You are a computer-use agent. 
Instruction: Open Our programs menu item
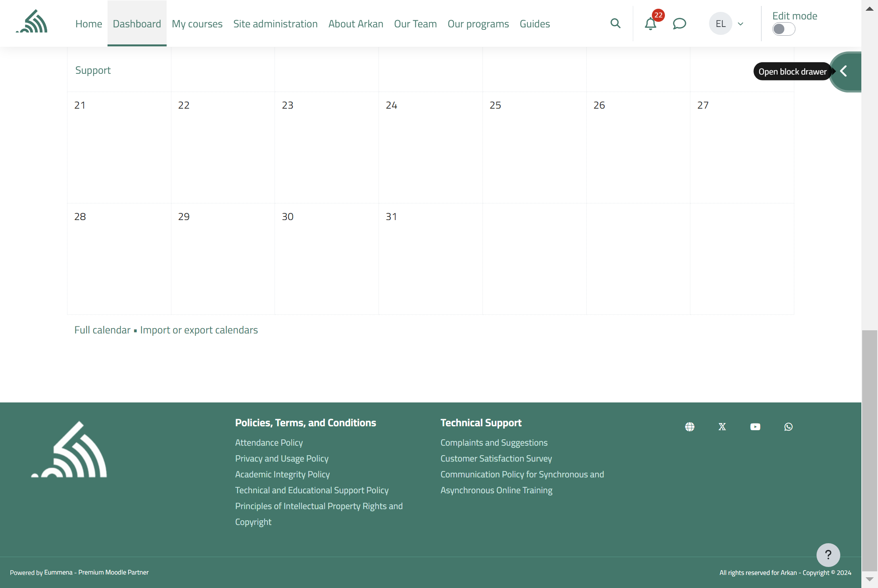(x=478, y=24)
